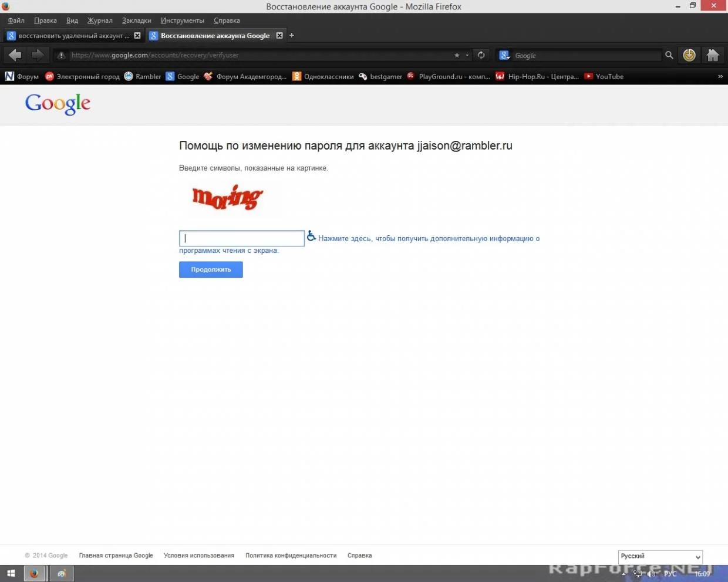Image resolution: width=728 pixels, height=582 pixels.
Task: Go back with the back arrow
Action: 15,55
